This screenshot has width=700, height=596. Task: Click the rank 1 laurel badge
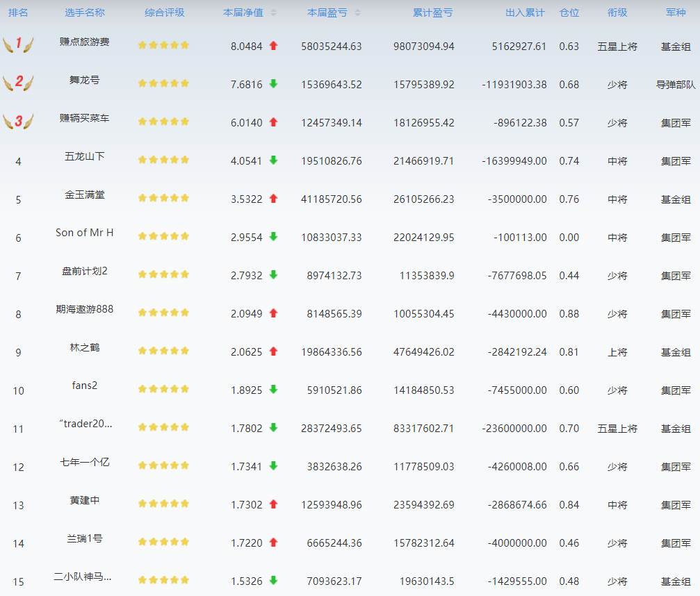[x=18, y=44]
